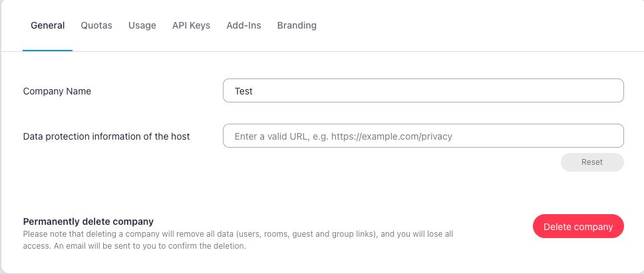Viewport: 644px width, 274px height.
Task: Click the Company Name label
Action: (57, 91)
